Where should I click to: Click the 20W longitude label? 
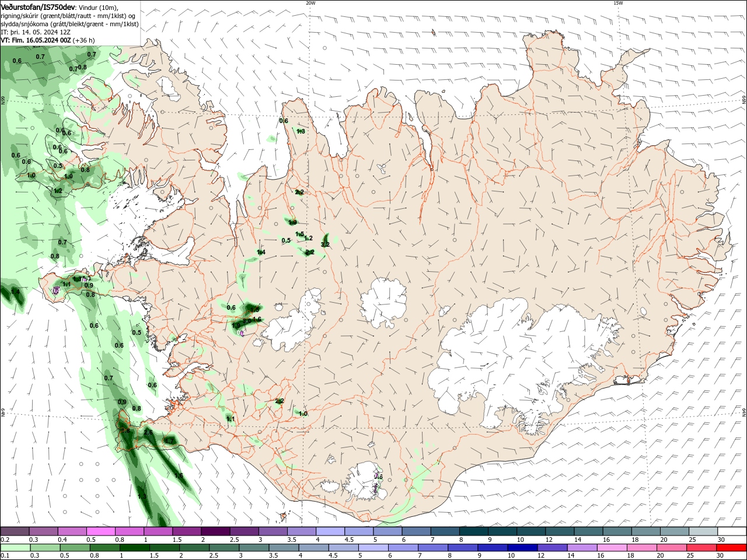click(310, 3)
